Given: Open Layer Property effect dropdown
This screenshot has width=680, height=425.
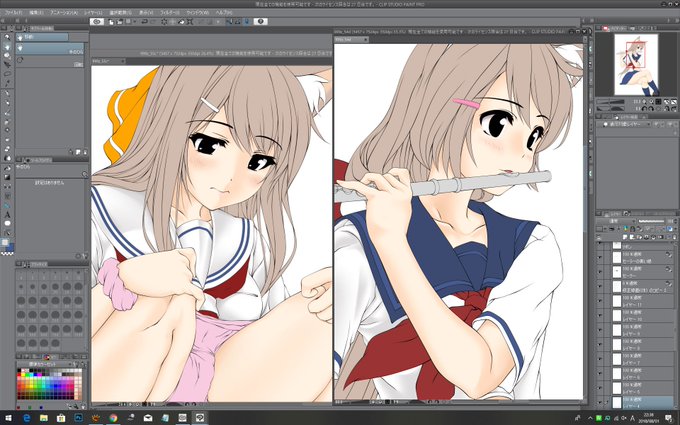Looking at the screenshot, I should [x=625, y=124].
